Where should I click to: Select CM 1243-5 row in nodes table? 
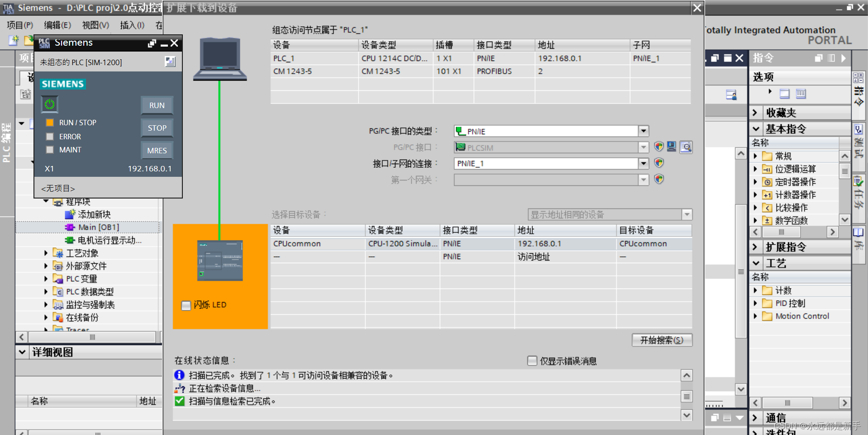[480, 71]
